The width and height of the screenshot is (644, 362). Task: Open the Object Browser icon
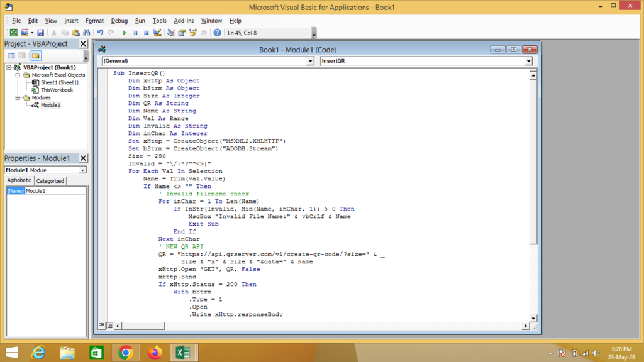pos(192,33)
